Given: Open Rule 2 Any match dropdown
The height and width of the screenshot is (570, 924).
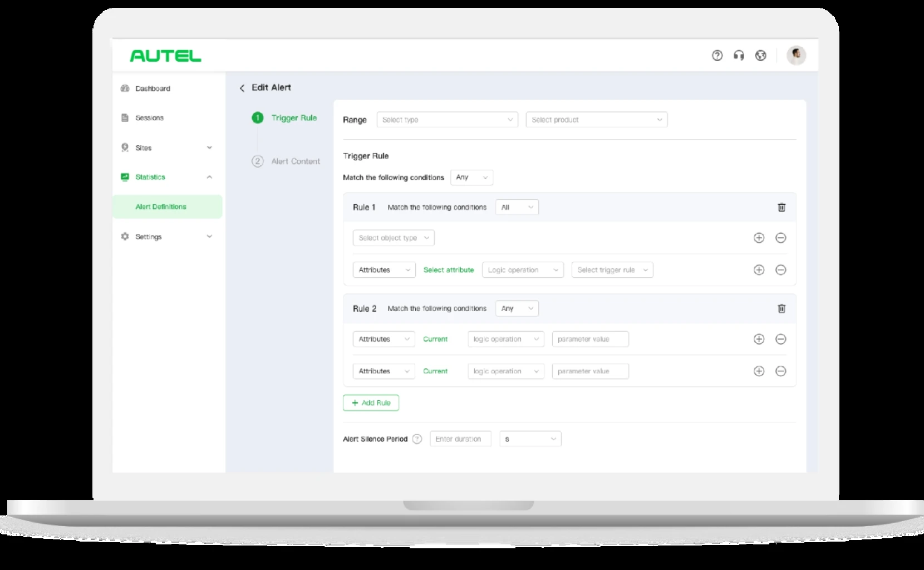Looking at the screenshot, I should 517,308.
